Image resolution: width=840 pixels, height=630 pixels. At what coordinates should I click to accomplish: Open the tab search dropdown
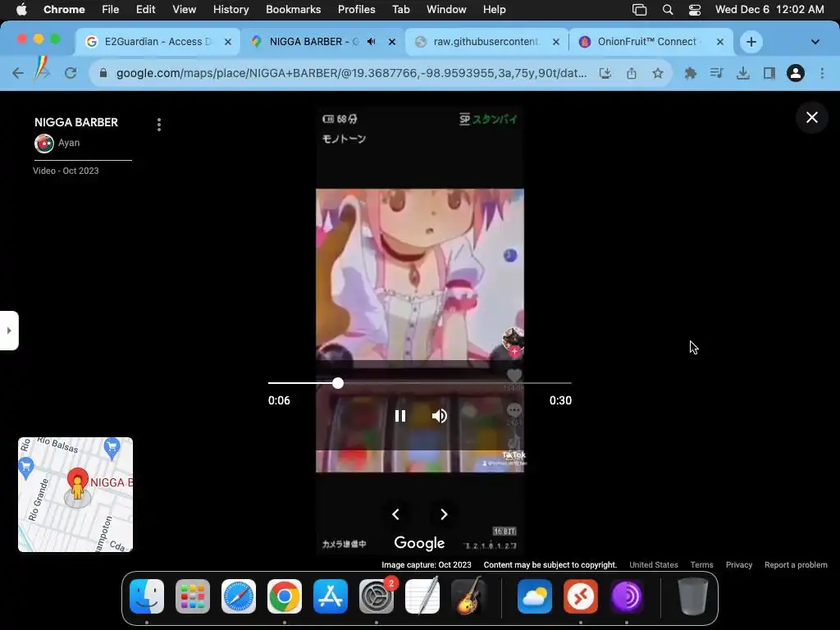[815, 42]
